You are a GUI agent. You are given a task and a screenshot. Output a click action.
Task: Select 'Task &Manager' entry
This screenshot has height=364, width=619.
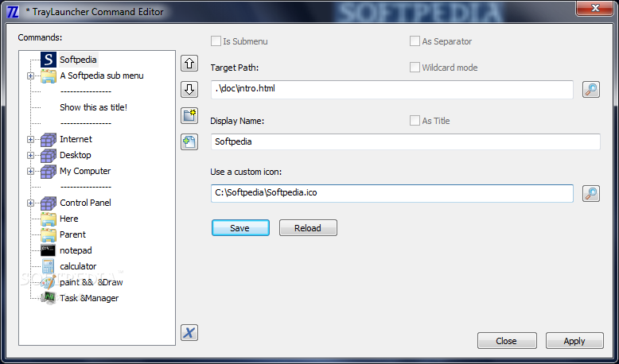click(x=89, y=298)
